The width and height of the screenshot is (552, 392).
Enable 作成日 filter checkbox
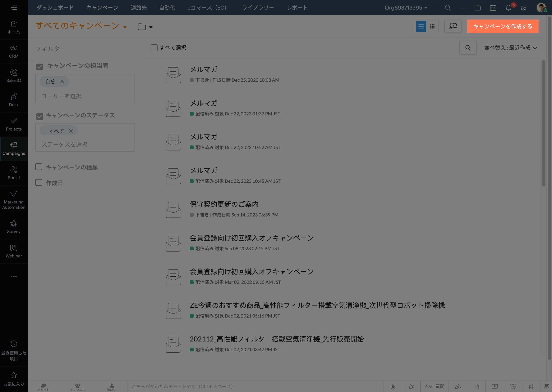39,183
